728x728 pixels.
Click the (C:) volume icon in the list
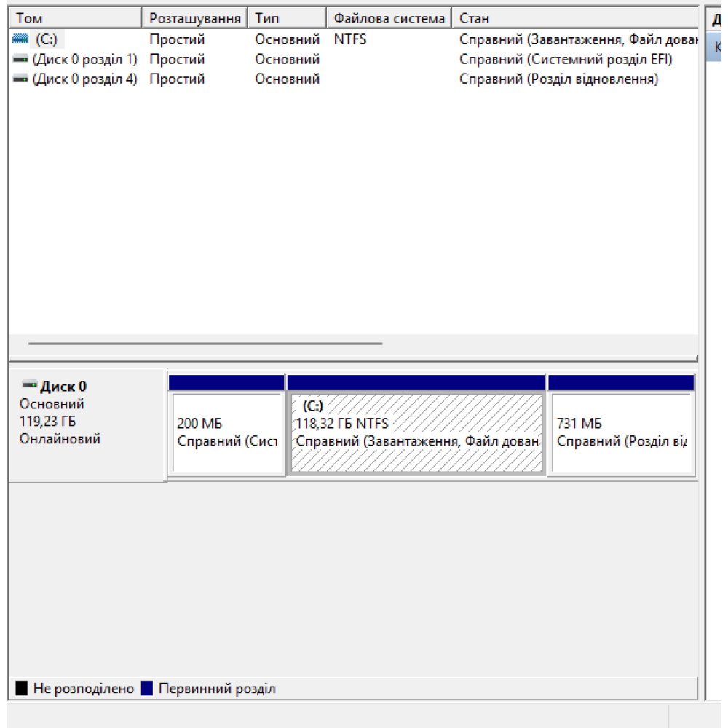(x=20, y=39)
